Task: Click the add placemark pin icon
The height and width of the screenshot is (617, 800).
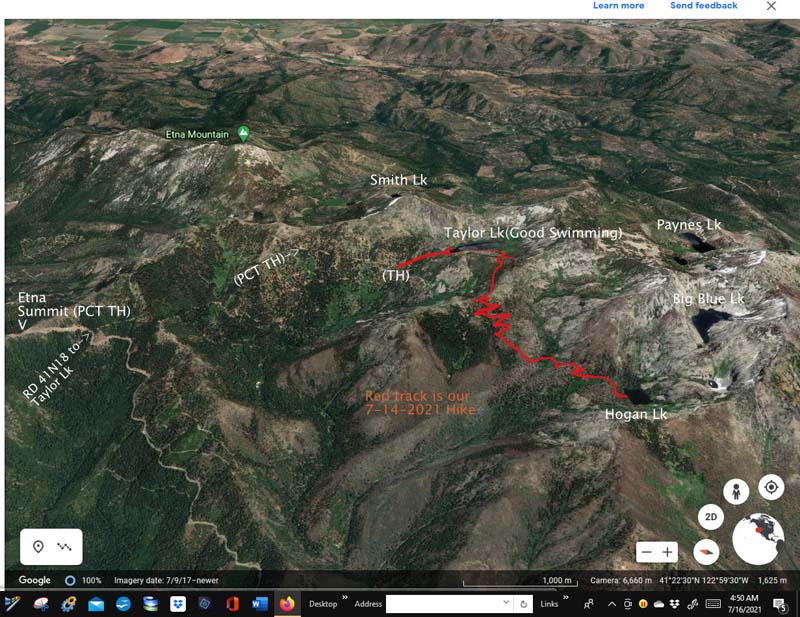Action: [x=38, y=547]
